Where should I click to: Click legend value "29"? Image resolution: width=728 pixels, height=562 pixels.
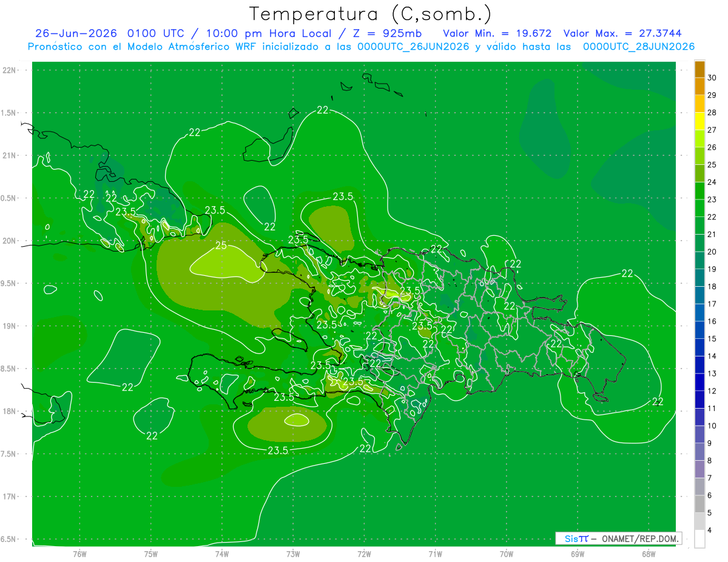712,95
